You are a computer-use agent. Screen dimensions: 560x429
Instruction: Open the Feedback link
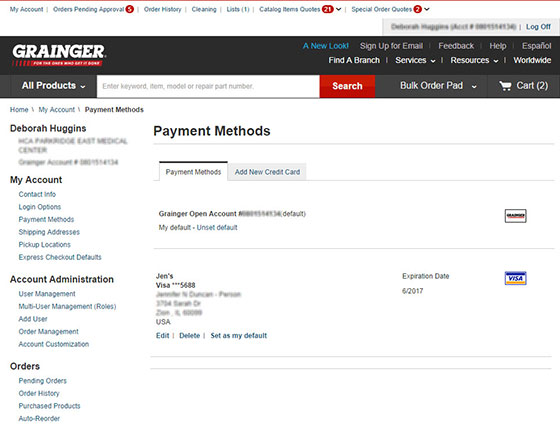[x=456, y=46]
